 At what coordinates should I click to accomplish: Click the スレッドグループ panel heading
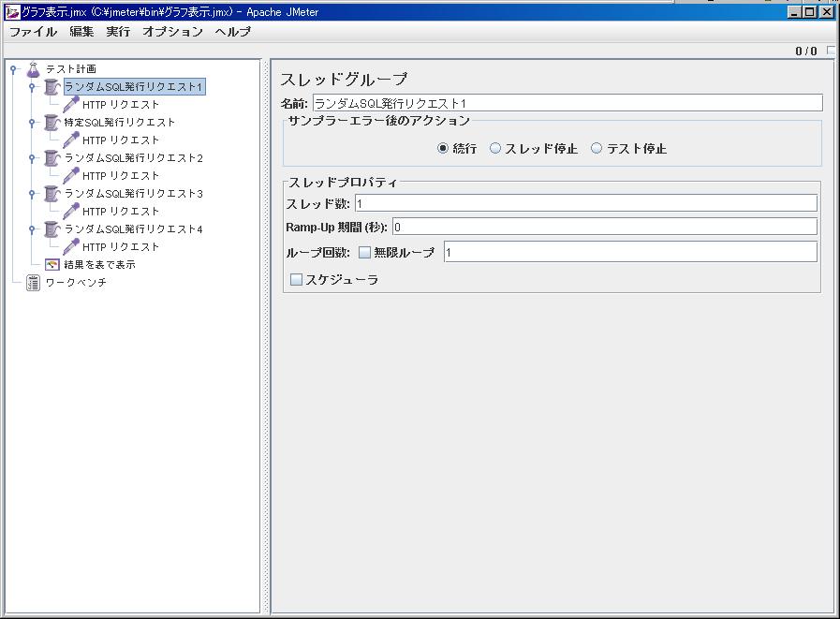coord(344,80)
